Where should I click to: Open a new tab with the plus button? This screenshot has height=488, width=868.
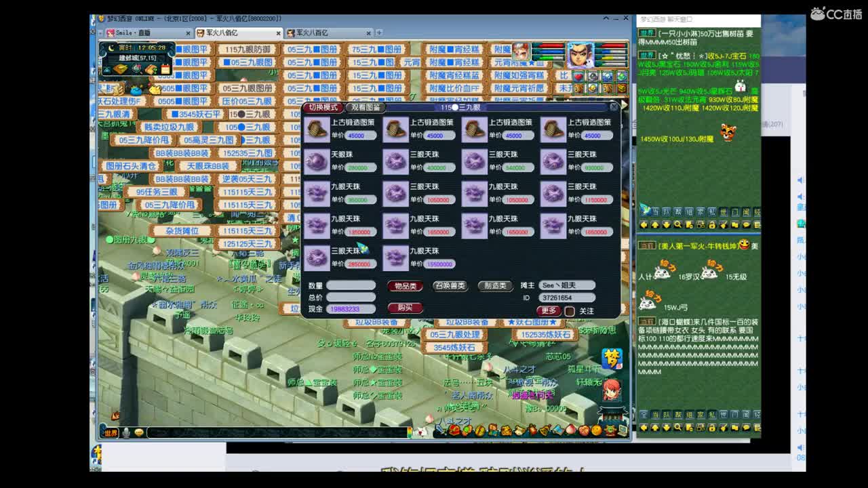click(x=379, y=33)
